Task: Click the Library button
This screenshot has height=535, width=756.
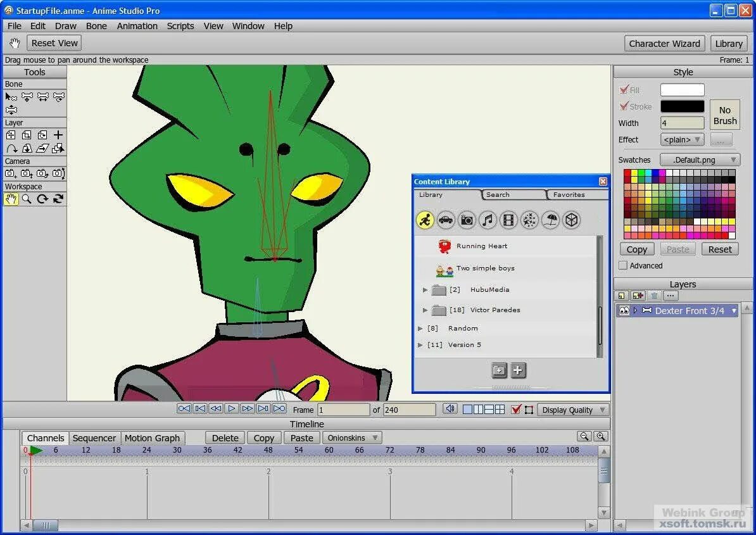Action: 729,44
